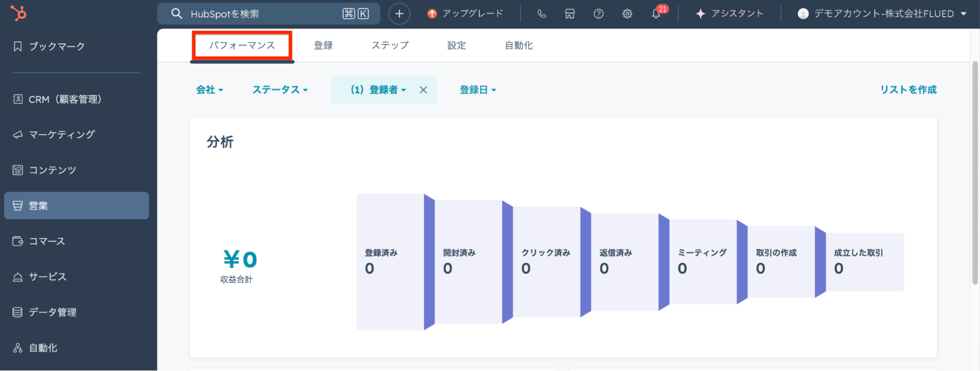Open the help question mark icon

598,14
